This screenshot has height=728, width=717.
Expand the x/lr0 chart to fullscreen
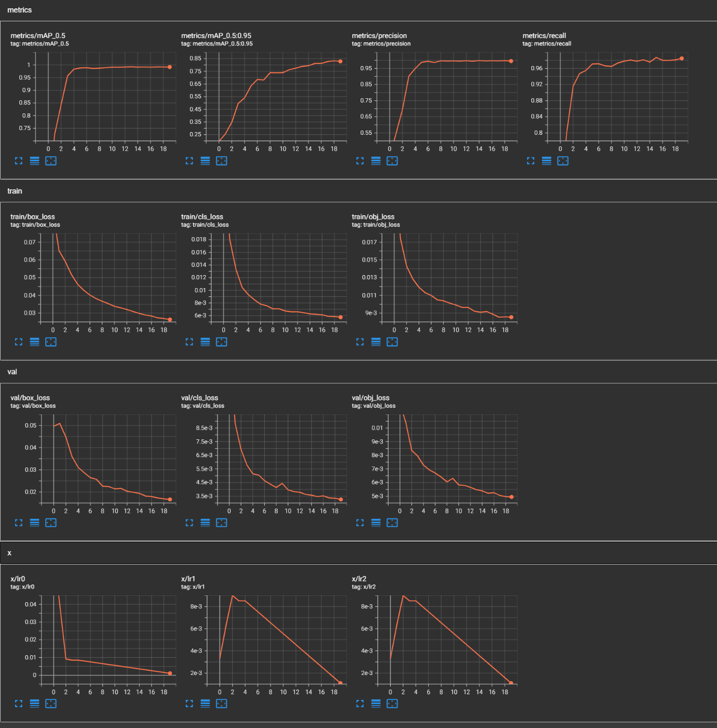coord(19,704)
